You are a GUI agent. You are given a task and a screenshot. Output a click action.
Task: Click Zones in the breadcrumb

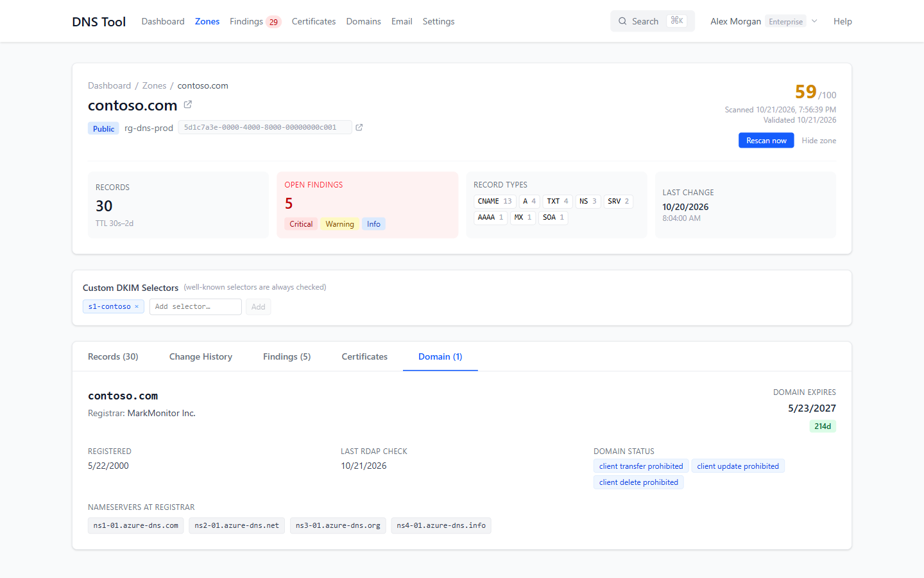pyautogui.click(x=154, y=85)
